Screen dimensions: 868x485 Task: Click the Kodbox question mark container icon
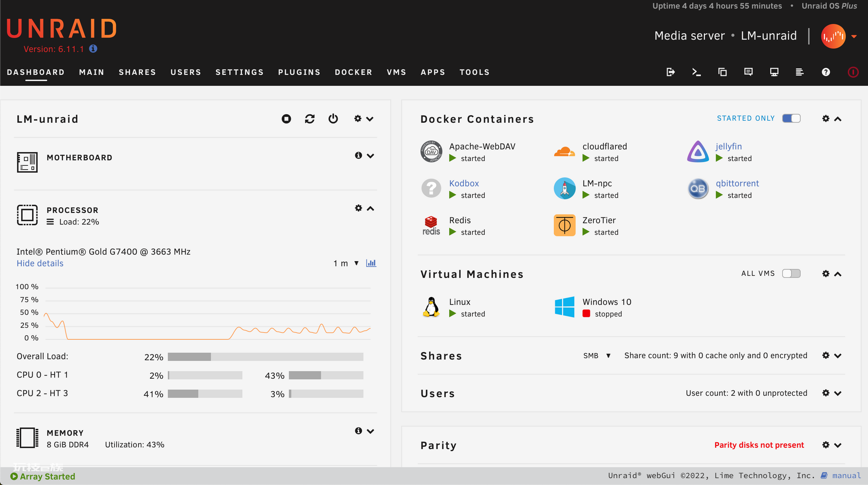coord(431,188)
